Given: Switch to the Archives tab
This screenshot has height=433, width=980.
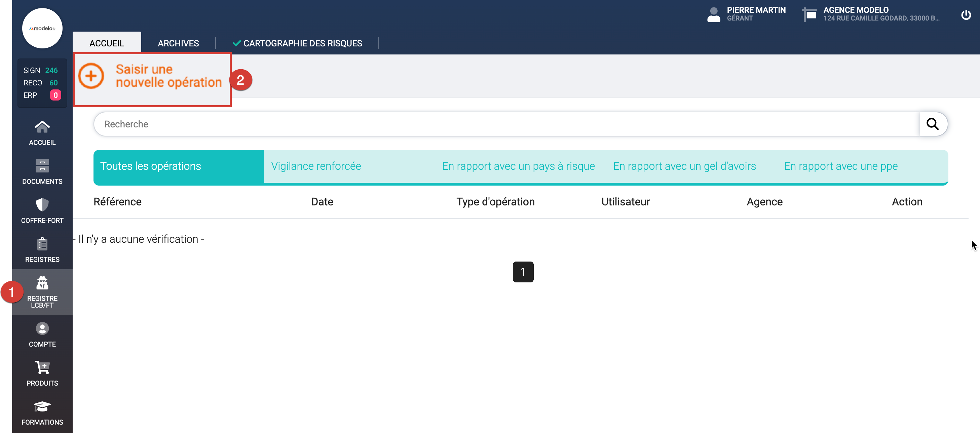Looking at the screenshot, I should [178, 43].
